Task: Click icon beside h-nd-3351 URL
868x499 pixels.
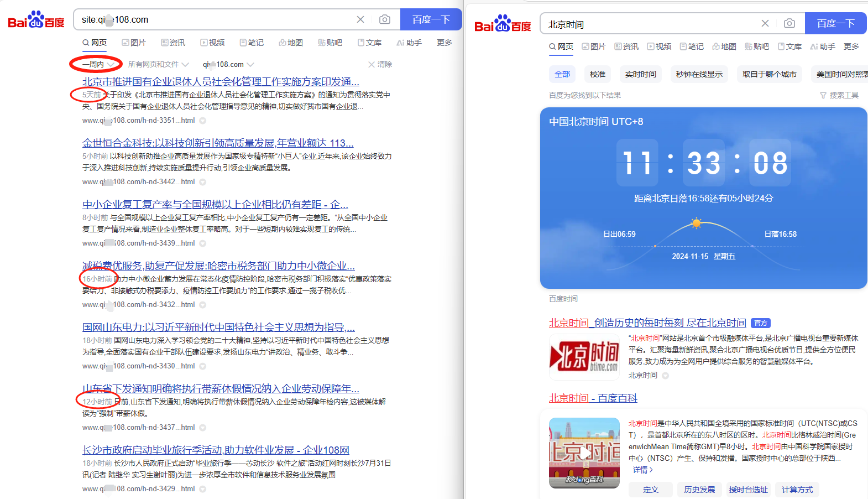Action: (x=203, y=121)
